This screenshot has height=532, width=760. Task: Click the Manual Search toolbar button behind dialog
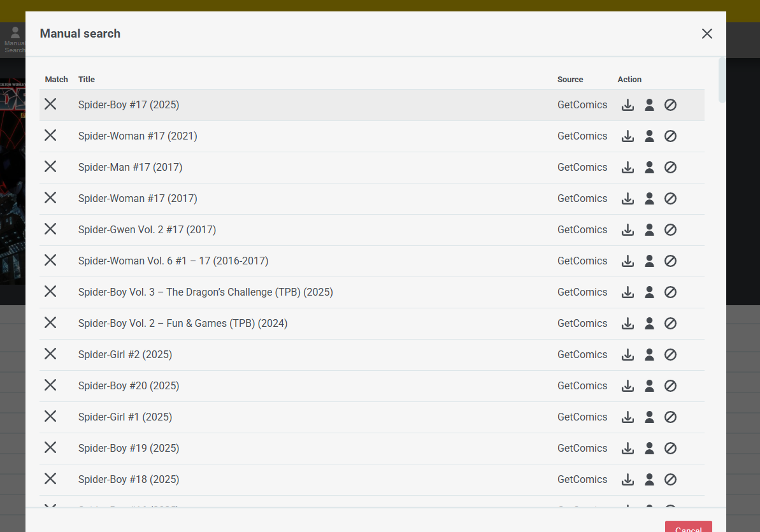coord(13,40)
